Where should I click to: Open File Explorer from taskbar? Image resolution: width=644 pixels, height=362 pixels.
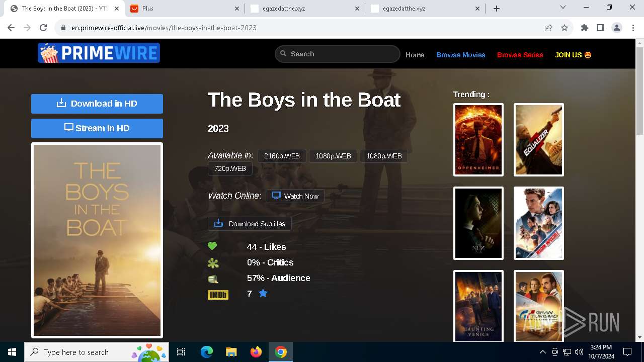click(x=231, y=352)
